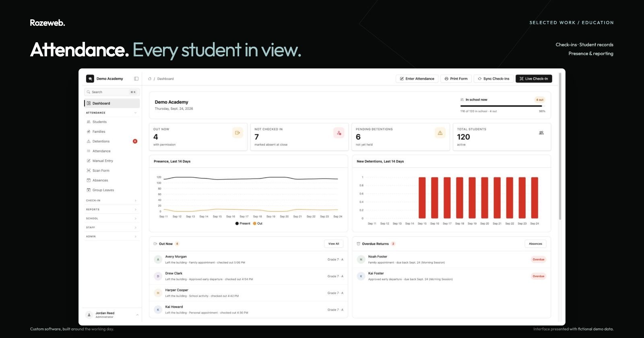
Task: Click 'marked absent at close' text
Action: coord(271,145)
